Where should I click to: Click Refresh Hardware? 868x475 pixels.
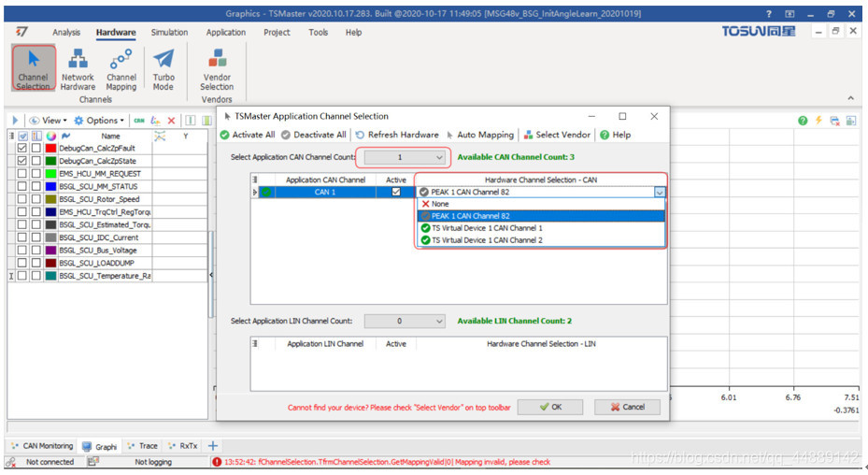(x=397, y=135)
